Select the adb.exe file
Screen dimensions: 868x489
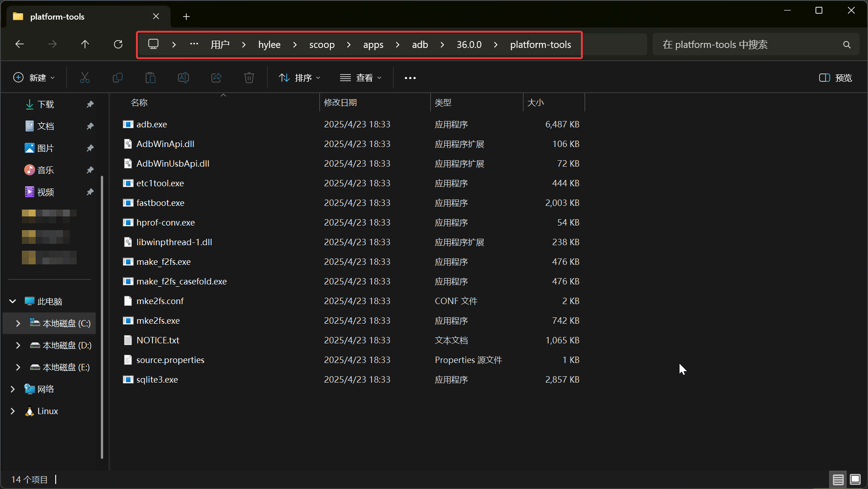point(152,124)
